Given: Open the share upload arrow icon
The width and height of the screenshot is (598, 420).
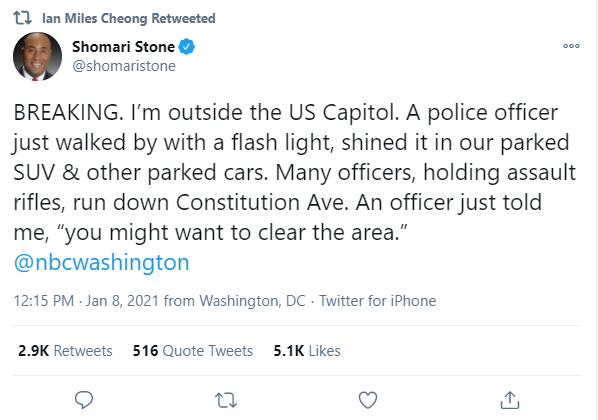Looking at the screenshot, I should (510, 400).
